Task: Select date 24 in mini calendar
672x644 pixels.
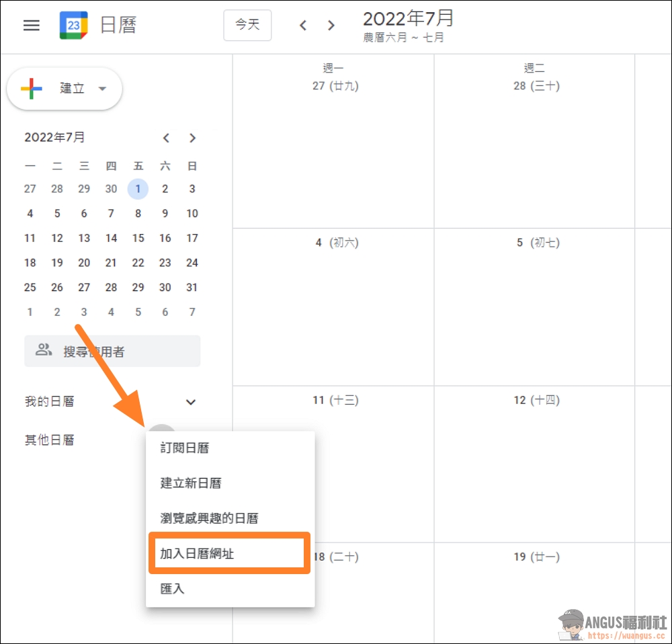Action: coord(192,263)
